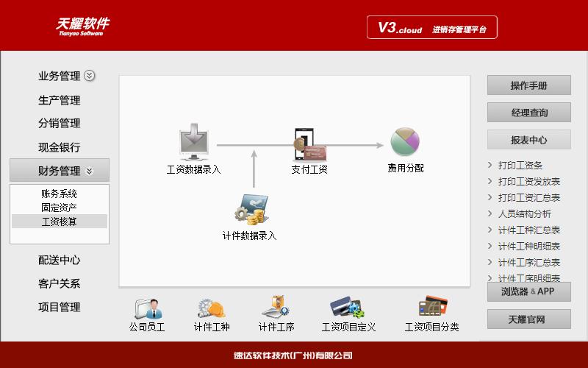Click the 支付工资 label
Viewport: 588px width, 368px height.
click(309, 169)
